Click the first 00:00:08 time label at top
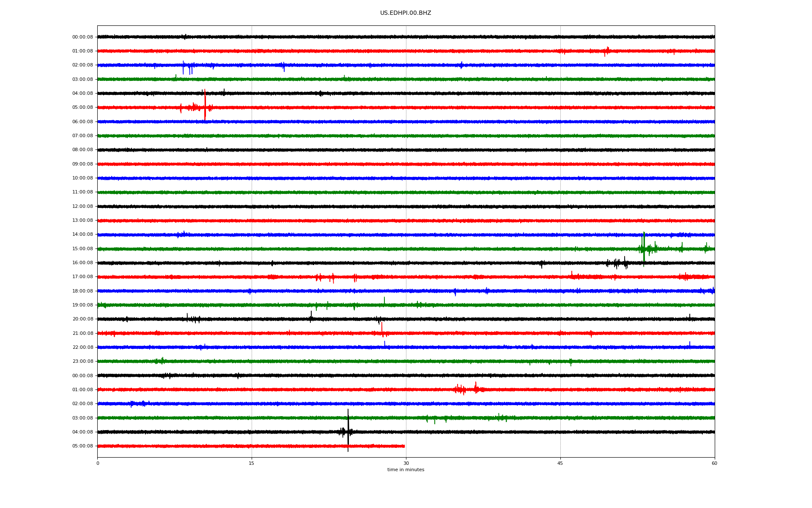The image size is (812, 508). (82, 37)
